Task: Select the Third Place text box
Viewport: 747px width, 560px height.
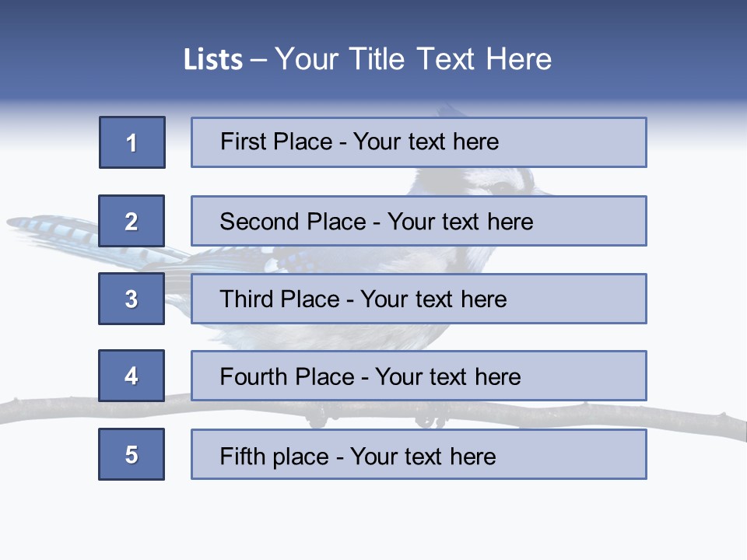Action: click(x=419, y=299)
